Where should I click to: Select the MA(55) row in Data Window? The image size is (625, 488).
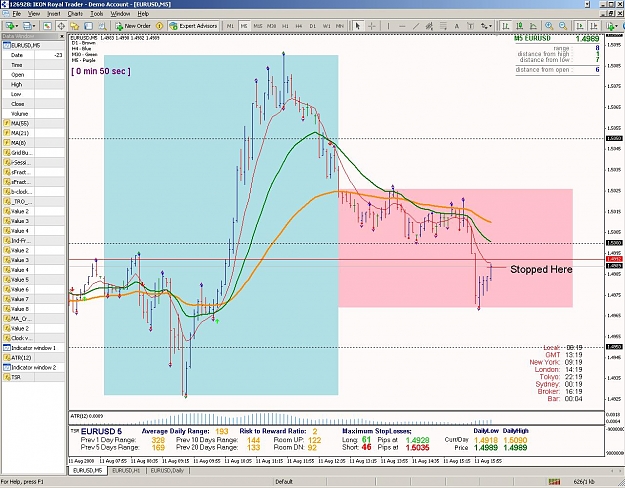coord(33,123)
